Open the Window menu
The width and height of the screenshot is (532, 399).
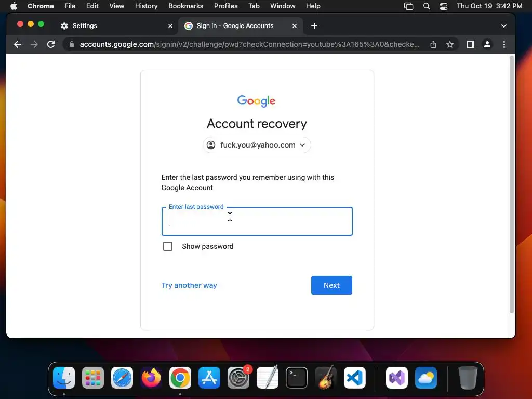pos(283,6)
